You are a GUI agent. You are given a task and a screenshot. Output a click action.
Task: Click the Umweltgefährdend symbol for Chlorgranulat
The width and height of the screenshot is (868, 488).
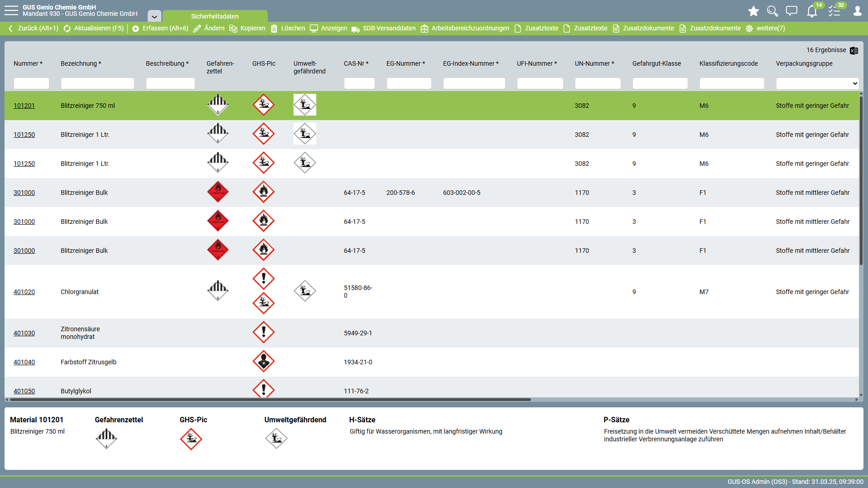(305, 291)
